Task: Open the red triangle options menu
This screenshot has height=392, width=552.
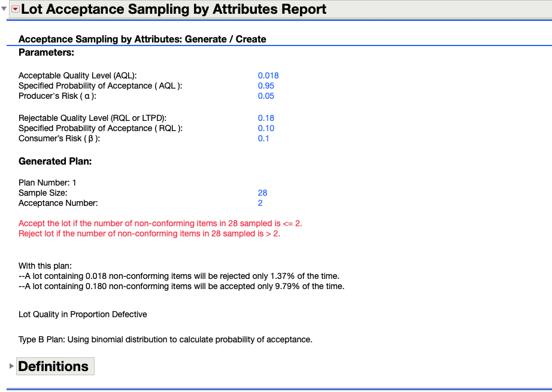Action: (16, 9)
